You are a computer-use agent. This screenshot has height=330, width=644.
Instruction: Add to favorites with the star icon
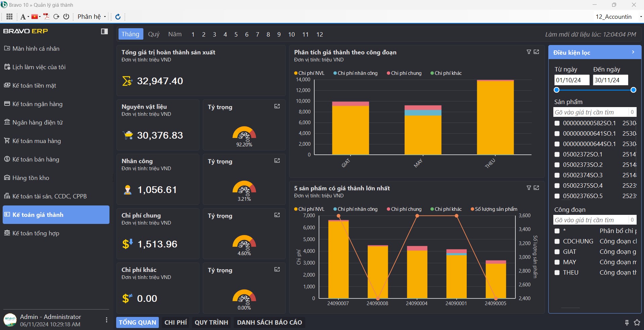click(x=637, y=323)
